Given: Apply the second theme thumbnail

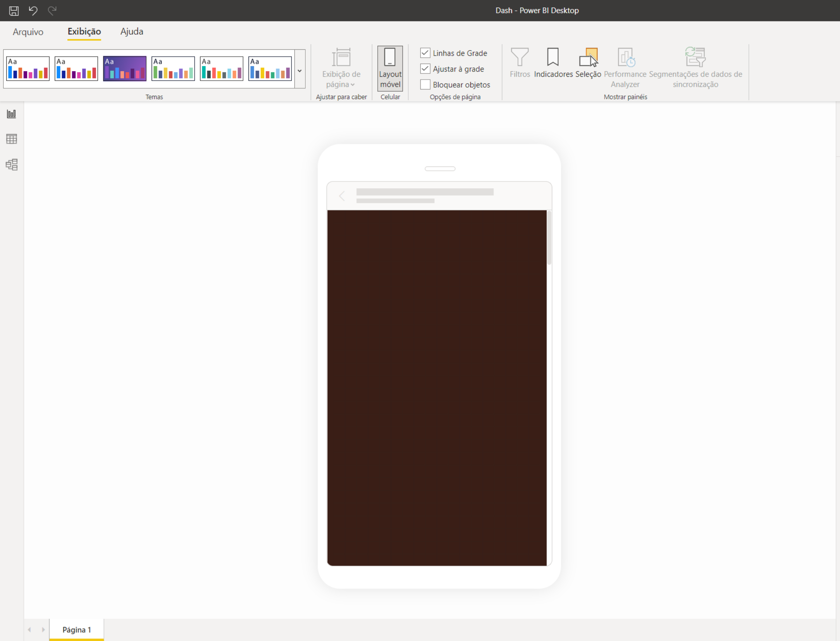Looking at the screenshot, I should [76, 68].
